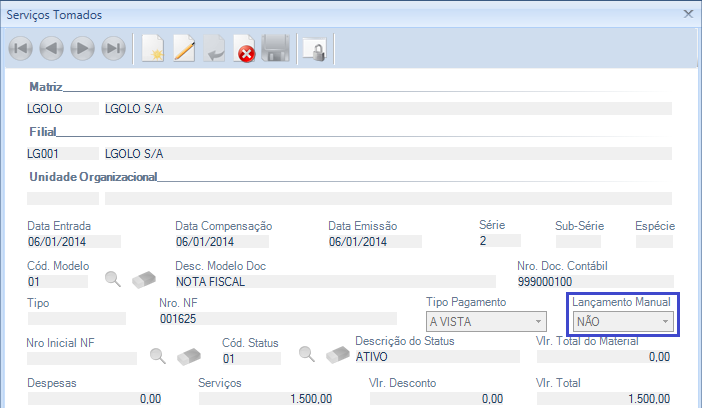Open lookup for Cód. Status

tap(308, 355)
